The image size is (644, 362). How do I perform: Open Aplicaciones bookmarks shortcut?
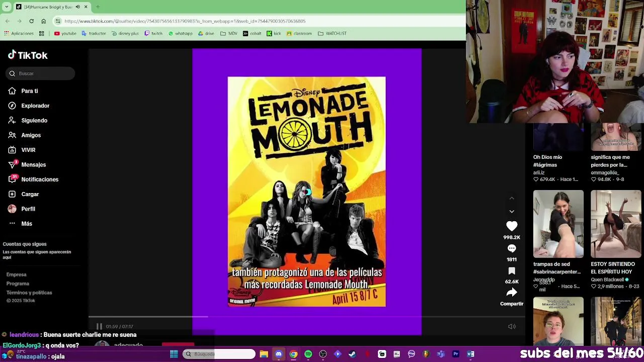(x=19, y=34)
